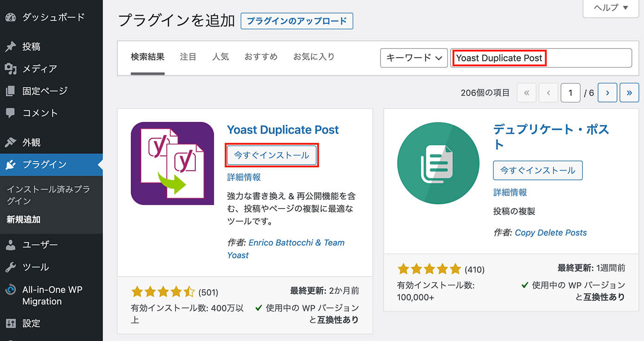Open the Enrico Battocchi & Team Yoast author link
644x341 pixels.
tap(286, 249)
